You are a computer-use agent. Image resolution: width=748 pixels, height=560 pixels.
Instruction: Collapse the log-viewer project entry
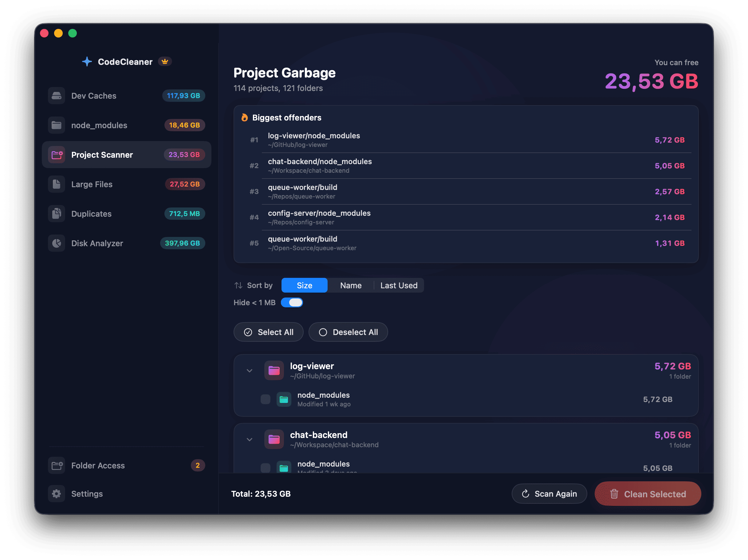pyautogui.click(x=250, y=371)
